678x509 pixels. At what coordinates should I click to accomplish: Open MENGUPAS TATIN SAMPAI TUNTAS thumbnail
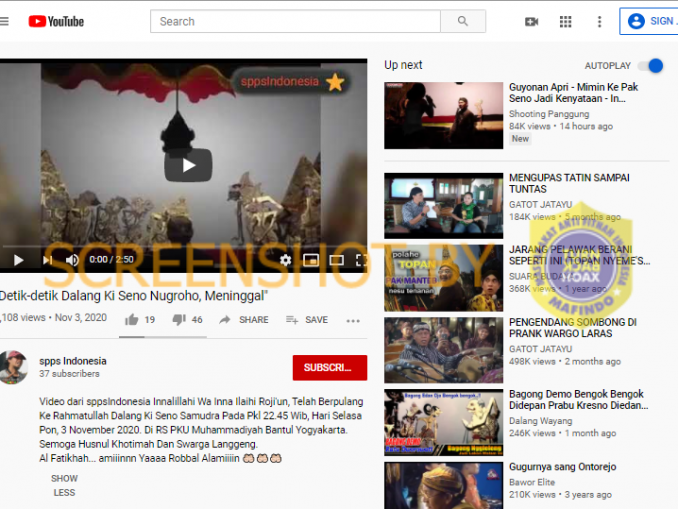pyautogui.click(x=444, y=206)
